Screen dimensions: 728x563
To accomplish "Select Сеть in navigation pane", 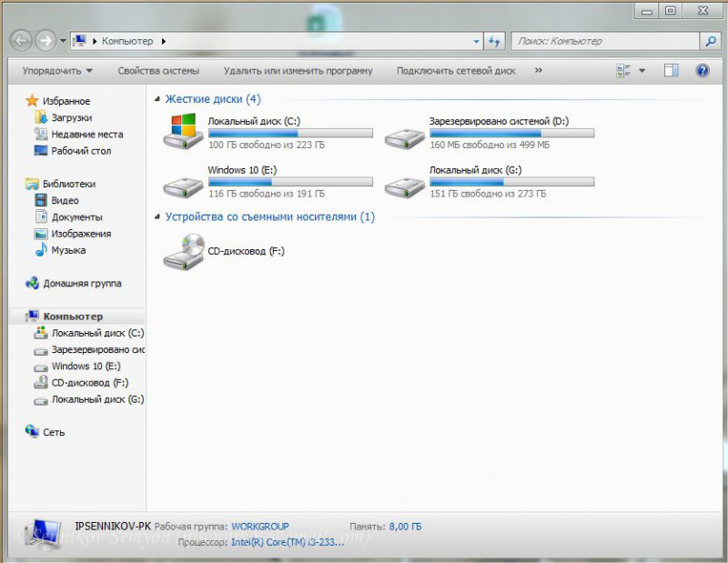I will click(54, 432).
